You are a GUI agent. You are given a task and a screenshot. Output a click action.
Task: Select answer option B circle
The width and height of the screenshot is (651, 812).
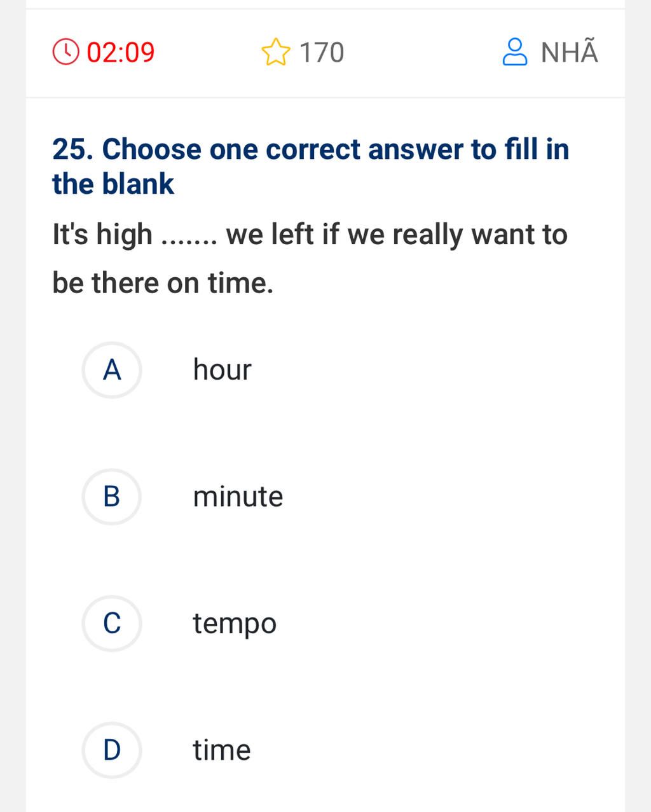tap(111, 497)
